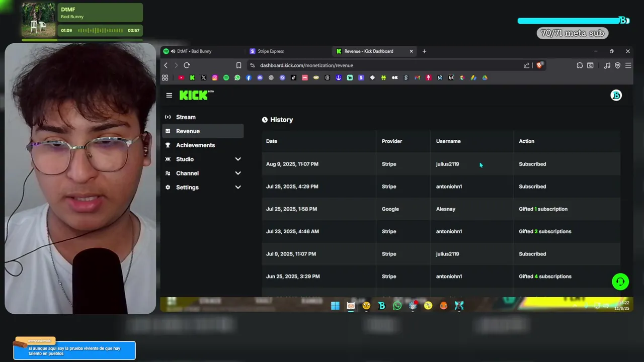Open Gmail bookmark
The image size is (644, 362).
(x=417, y=78)
